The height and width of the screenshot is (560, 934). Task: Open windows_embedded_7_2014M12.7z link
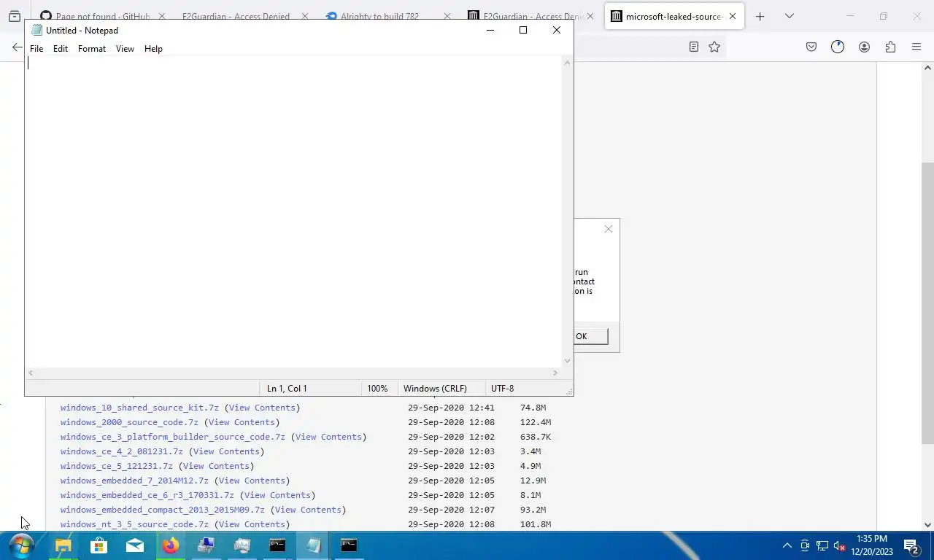[x=134, y=481]
